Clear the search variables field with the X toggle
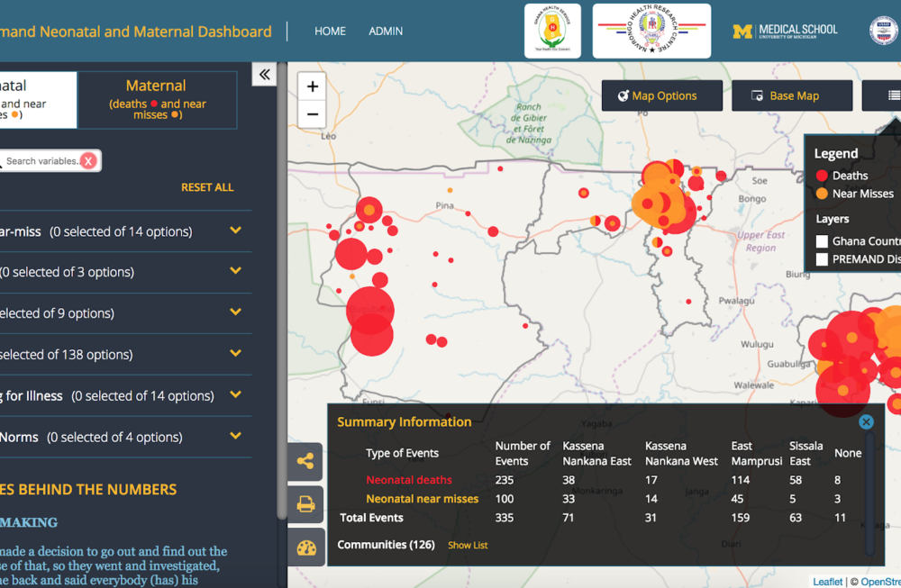 (x=87, y=160)
